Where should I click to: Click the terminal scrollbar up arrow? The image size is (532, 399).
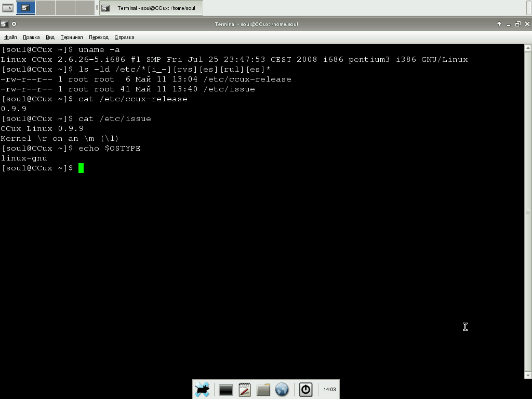[x=528, y=48]
